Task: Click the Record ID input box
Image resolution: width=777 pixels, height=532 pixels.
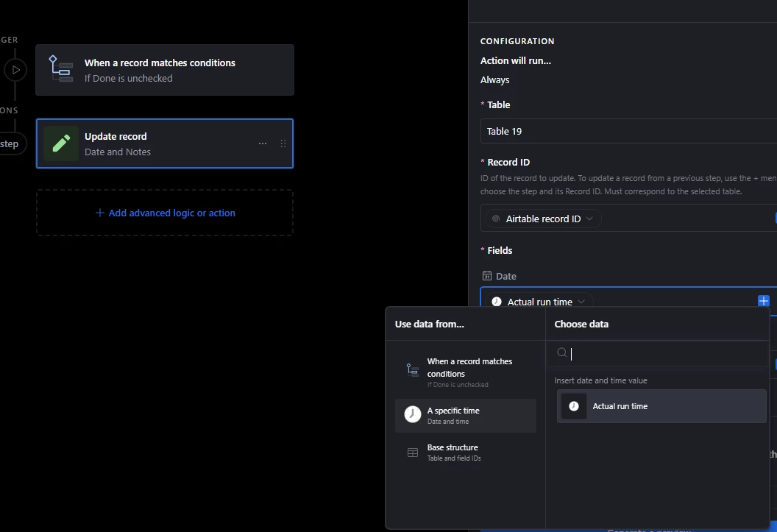Action: [628, 219]
